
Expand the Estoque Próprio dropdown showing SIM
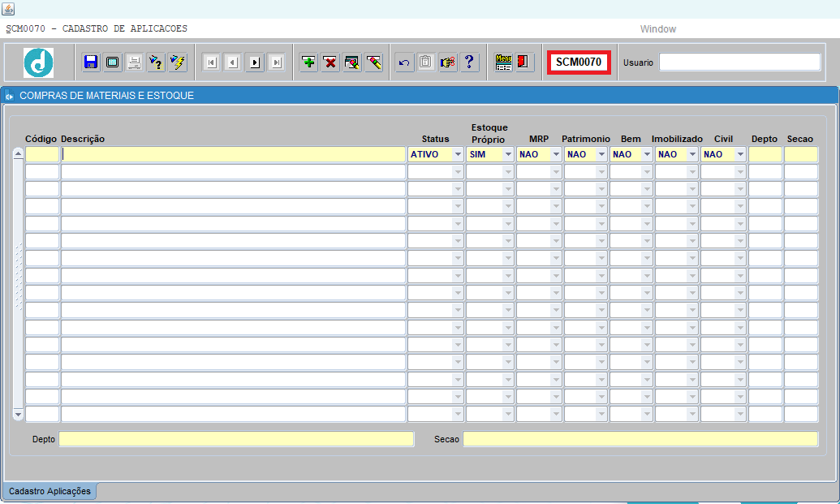click(x=508, y=154)
